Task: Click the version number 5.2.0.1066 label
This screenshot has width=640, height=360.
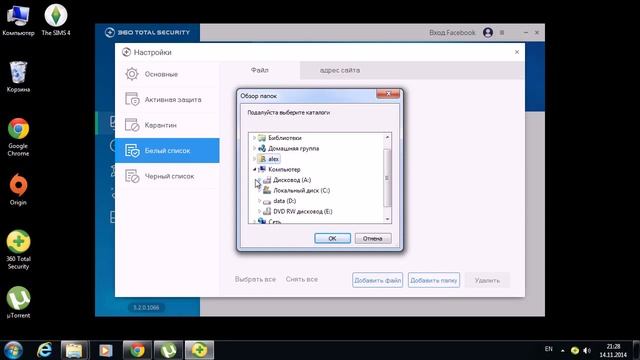Action: click(x=146, y=307)
